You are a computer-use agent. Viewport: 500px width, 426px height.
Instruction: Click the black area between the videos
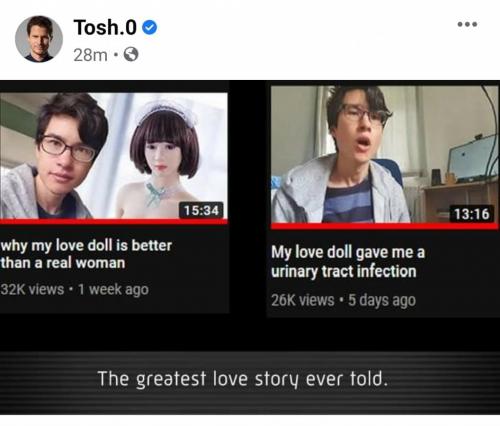click(x=248, y=200)
